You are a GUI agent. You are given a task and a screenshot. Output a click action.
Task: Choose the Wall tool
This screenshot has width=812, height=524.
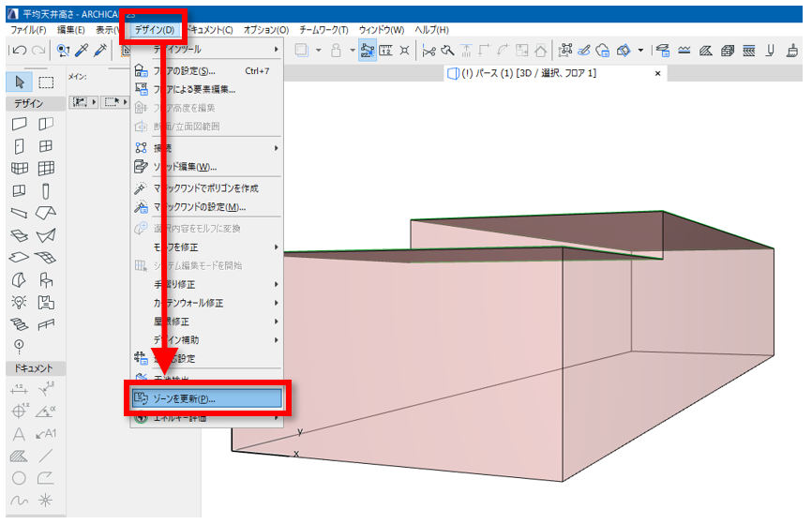coord(19,124)
